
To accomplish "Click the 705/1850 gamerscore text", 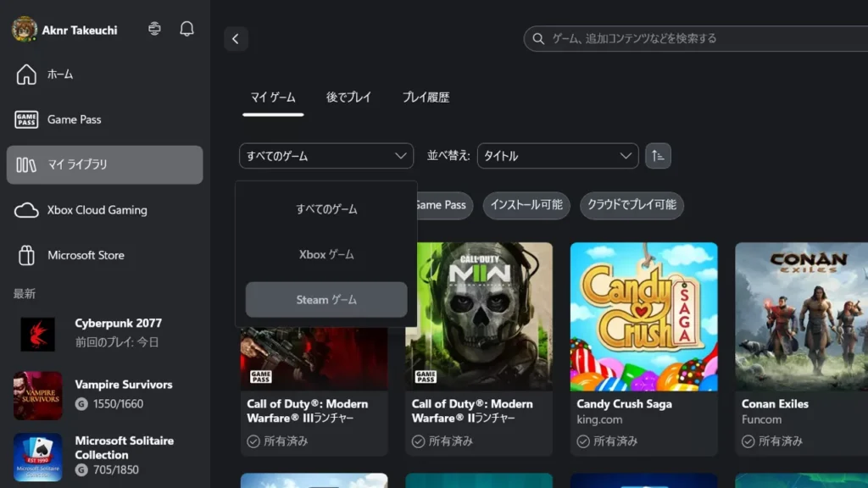I will click(x=115, y=469).
